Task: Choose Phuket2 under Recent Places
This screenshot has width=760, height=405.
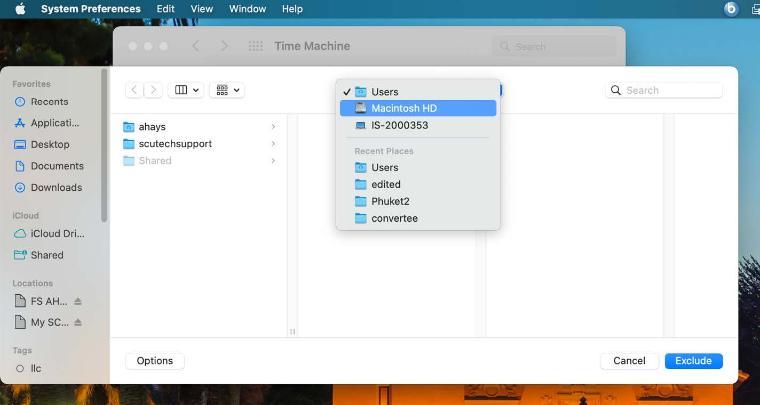Action: pos(418,202)
